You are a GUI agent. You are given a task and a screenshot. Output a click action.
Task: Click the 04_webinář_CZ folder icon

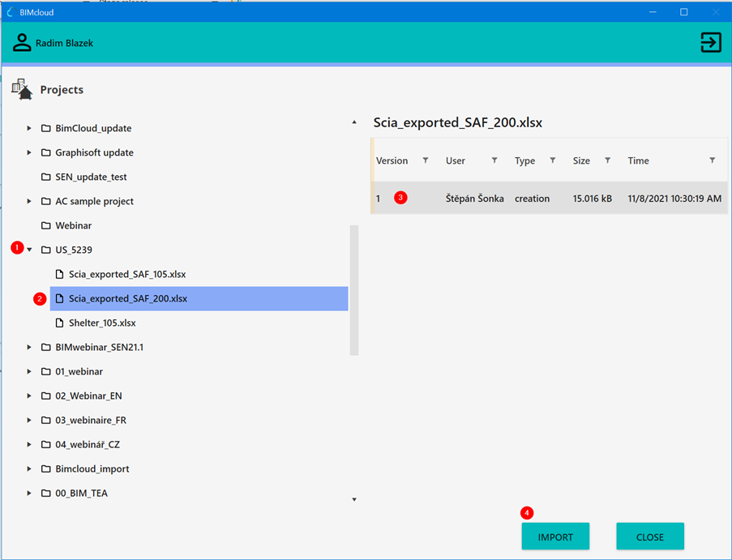click(45, 444)
